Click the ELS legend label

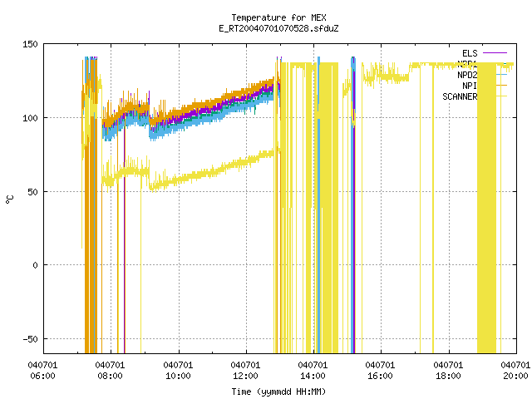pyautogui.click(x=470, y=53)
